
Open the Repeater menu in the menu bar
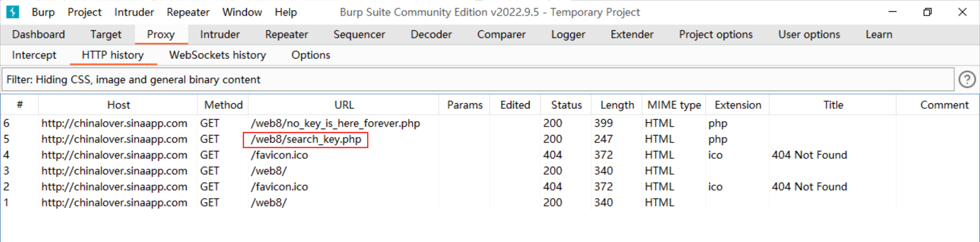[188, 12]
